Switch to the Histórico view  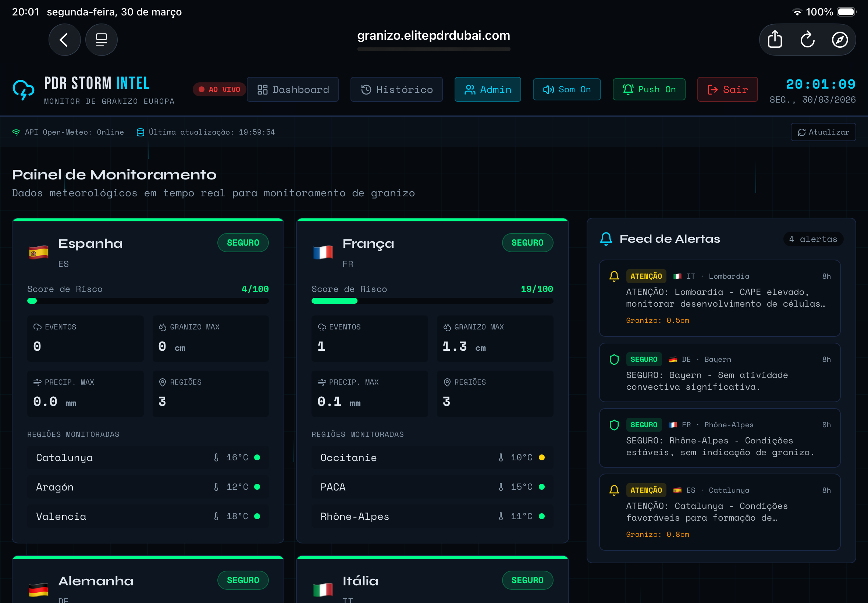396,89
